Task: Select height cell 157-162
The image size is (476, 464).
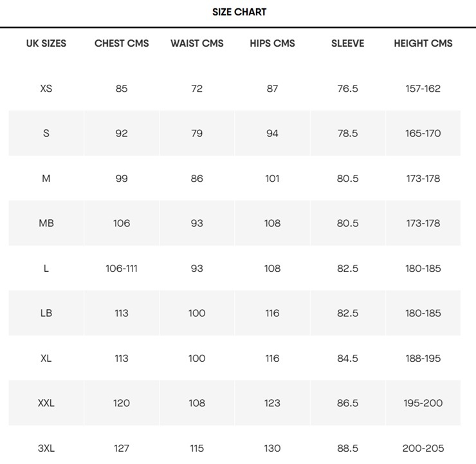Action: (423, 89)
